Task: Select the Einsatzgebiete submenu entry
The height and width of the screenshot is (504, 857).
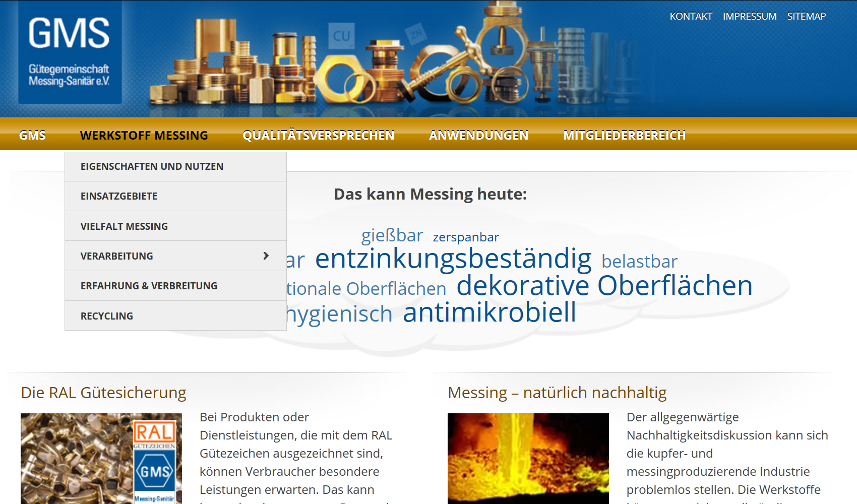Action: 119,196
